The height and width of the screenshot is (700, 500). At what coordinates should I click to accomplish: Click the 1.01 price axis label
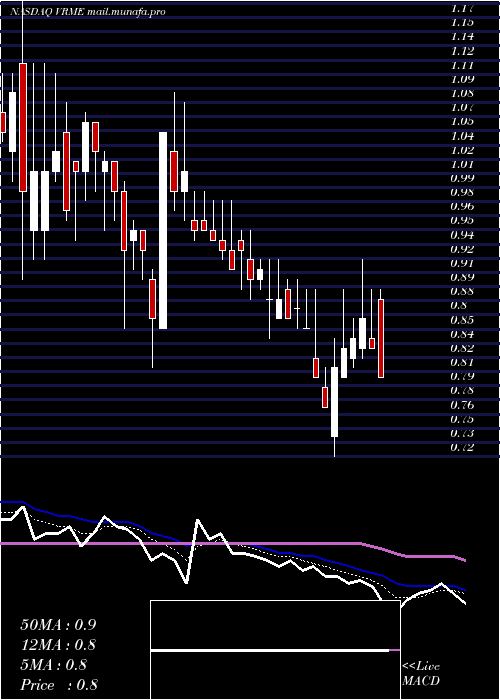coord(462,164)
